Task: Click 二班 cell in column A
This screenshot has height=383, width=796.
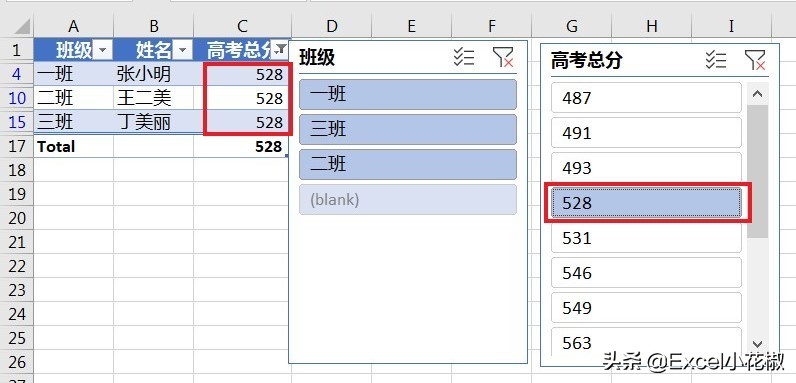Action: 74,98
